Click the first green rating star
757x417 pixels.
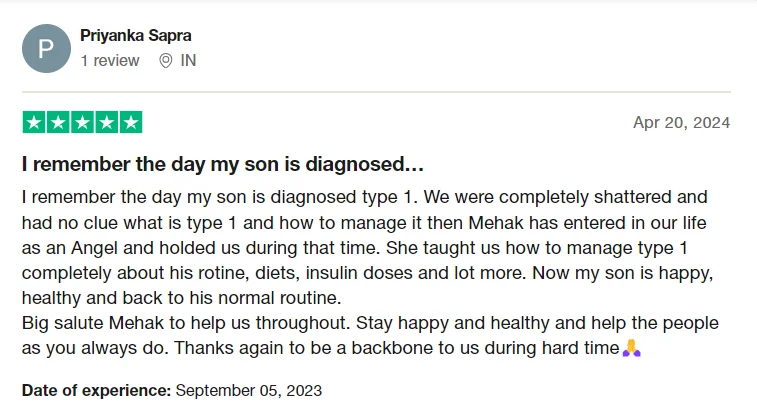tap(34, 123)
